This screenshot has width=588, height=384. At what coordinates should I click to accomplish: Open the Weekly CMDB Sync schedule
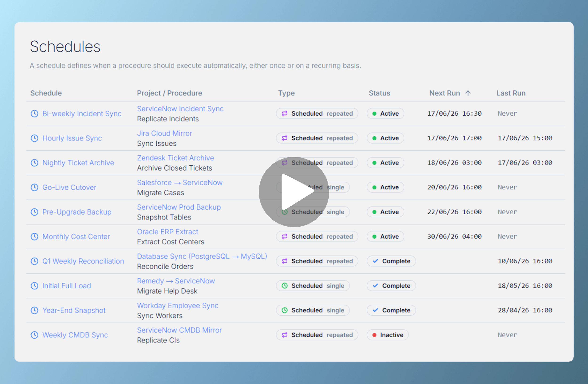[x=75, y=335]
